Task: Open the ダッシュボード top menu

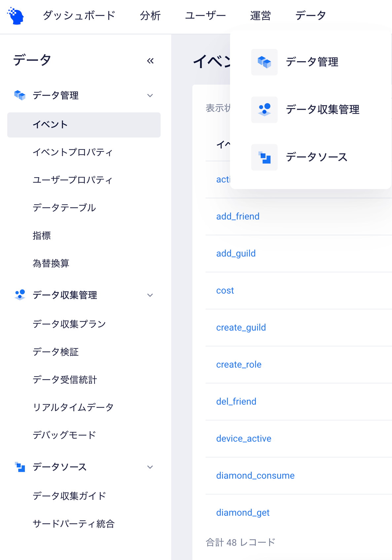Action: [79, 16]
